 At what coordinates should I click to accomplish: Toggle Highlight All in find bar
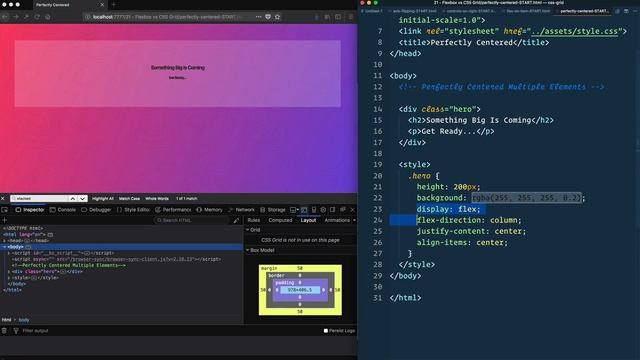point(103,198)
